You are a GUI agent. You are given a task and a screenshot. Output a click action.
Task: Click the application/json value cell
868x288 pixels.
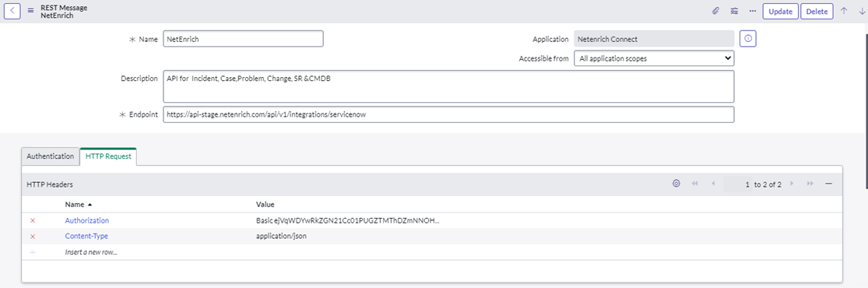pos(281,236)
